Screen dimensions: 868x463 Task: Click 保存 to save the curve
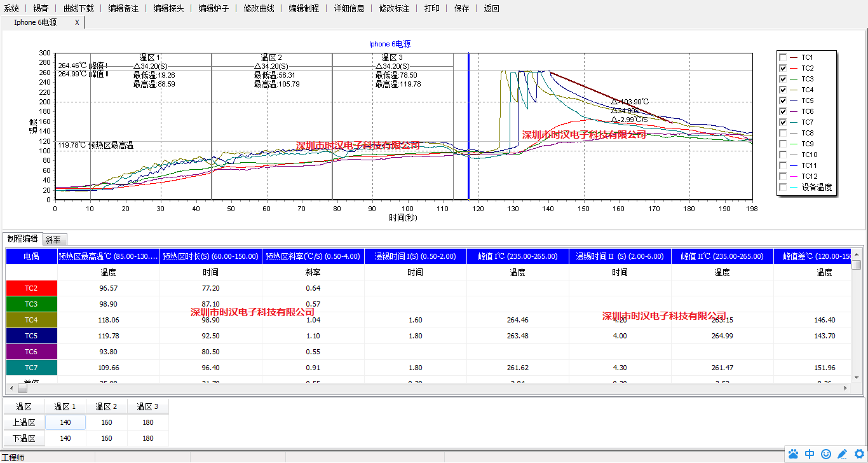tap(462, 8)
